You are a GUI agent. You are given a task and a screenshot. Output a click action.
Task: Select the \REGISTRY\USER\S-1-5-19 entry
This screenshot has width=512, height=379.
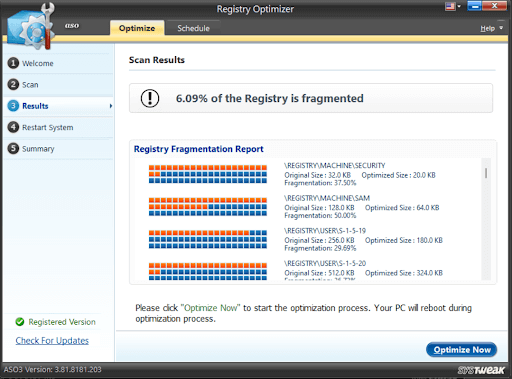point(325,231)
